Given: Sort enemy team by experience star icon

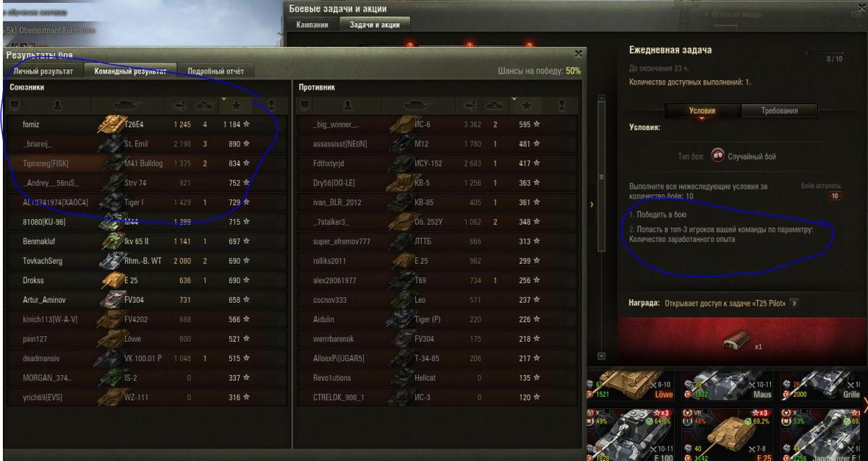Looking at the screenshot, I should coord(524,106).
